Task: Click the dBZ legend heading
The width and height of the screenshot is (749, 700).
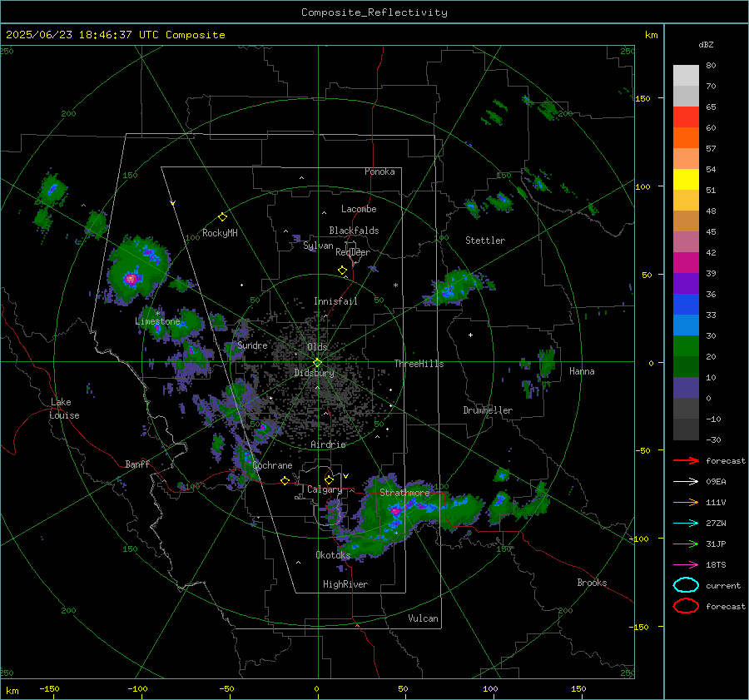Action: tap(706, 44)
